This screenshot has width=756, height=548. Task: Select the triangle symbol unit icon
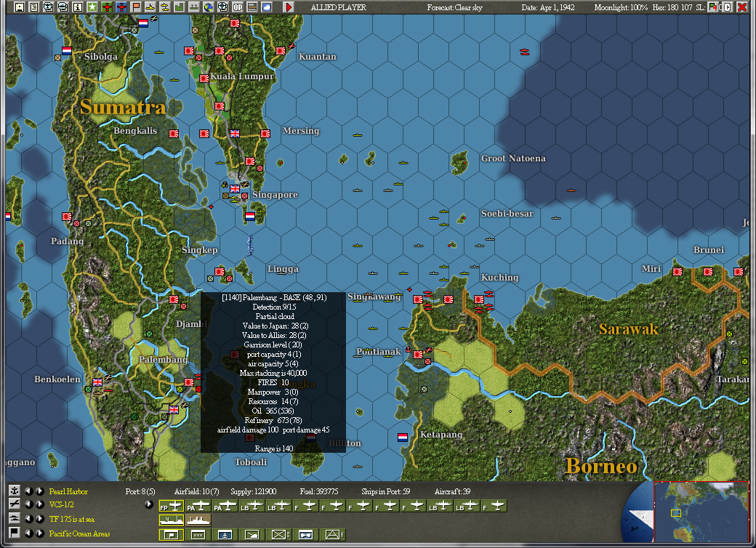pyautogui.click(x=333, y=534)
